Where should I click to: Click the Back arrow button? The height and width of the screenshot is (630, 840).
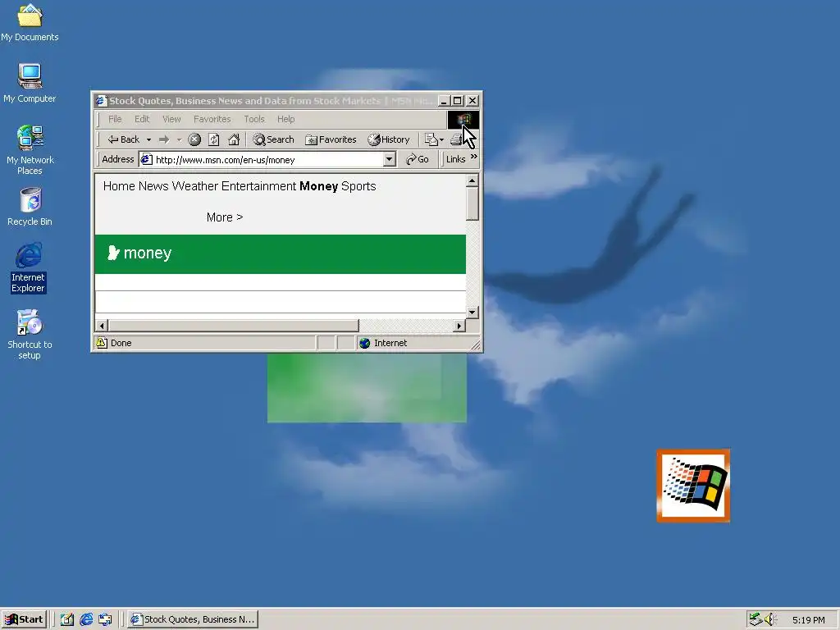click(x=124, y=139)
